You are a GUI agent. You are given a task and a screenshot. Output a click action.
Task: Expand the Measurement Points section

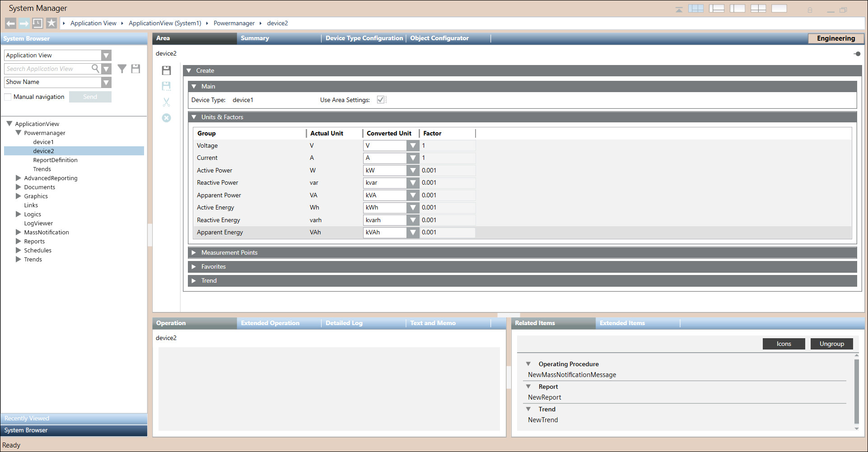[194, 253]
